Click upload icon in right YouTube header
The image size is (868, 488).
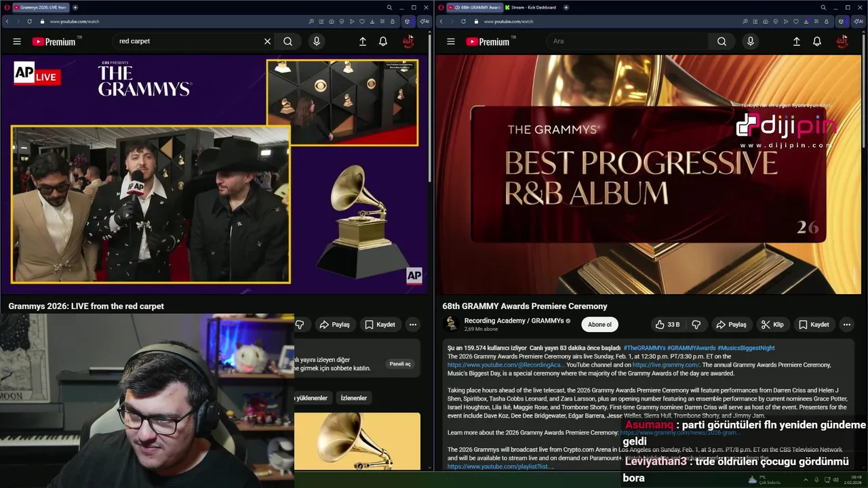point(797,41)
